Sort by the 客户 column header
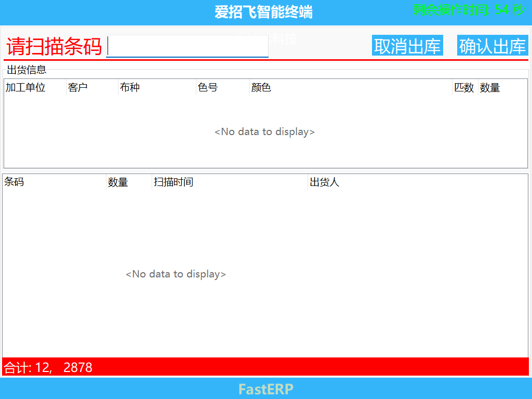 [79, 87]
